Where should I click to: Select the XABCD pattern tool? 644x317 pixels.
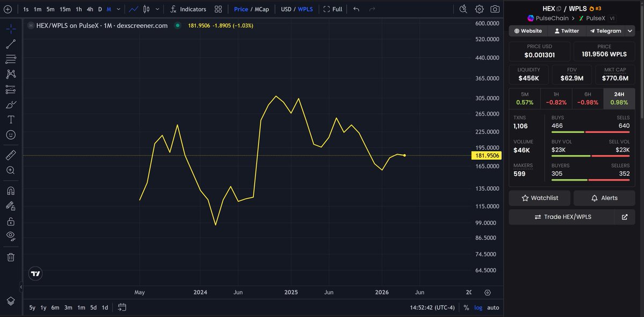11,74
